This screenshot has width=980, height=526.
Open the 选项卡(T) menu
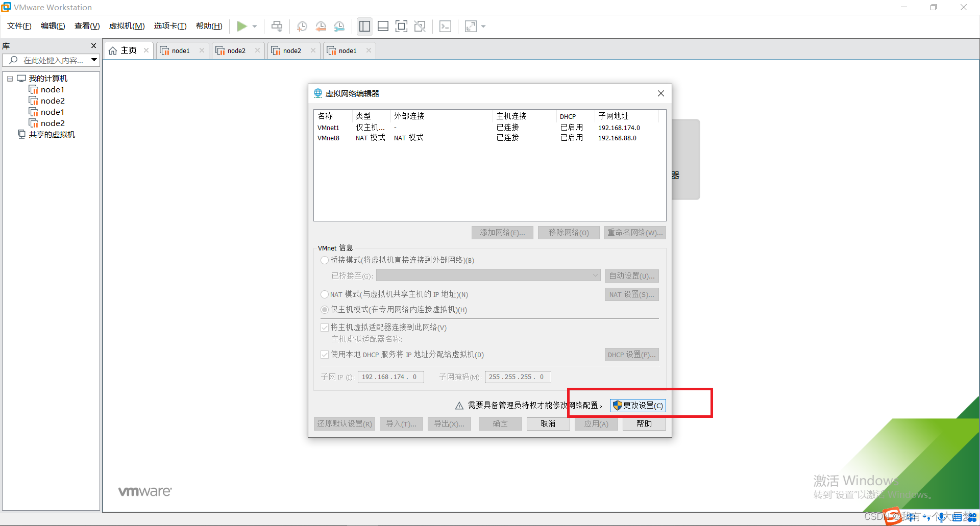170,26
